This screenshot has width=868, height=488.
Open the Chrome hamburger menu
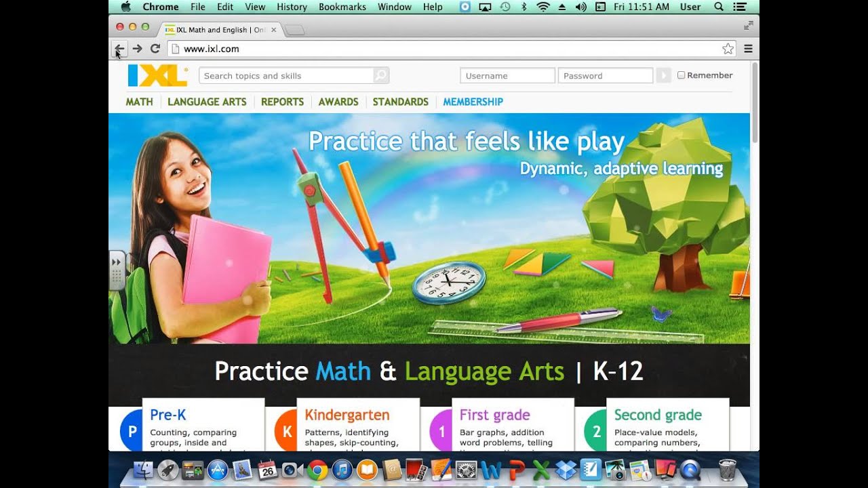pyautogui.click(x=749, y=49)
